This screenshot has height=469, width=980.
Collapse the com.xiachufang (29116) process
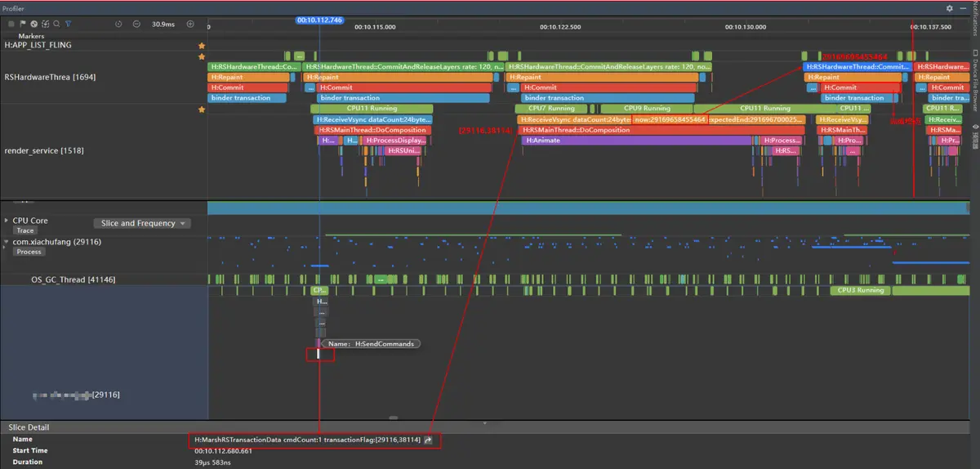pyautogui.click(x=7, y=242)
